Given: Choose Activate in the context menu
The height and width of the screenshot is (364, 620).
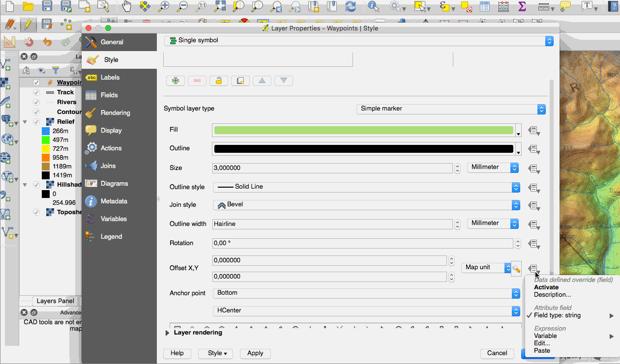Looking at the screenshot, I should [x=546, y=287].
